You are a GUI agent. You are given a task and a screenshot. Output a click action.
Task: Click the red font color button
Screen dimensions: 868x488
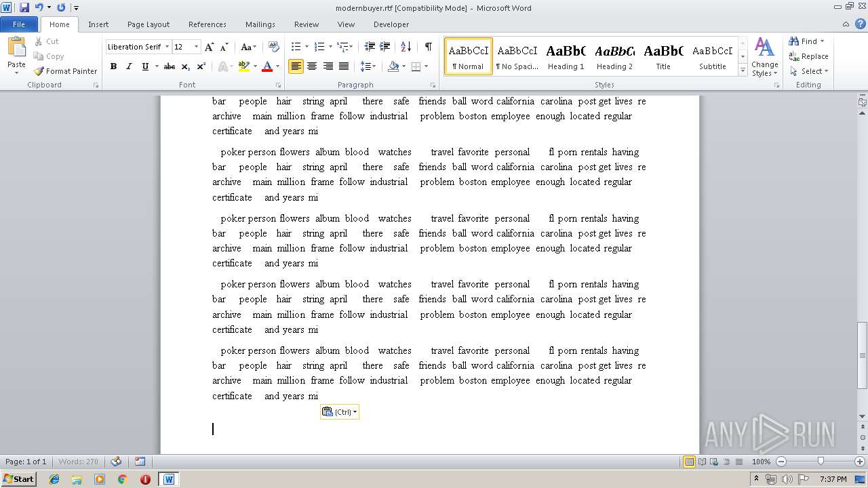[x=267, y=66]
